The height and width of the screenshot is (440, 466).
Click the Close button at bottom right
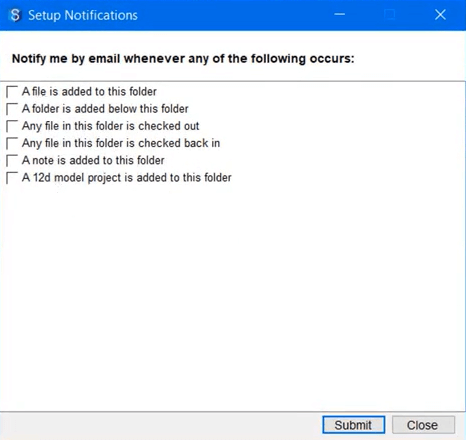[423, 425]
